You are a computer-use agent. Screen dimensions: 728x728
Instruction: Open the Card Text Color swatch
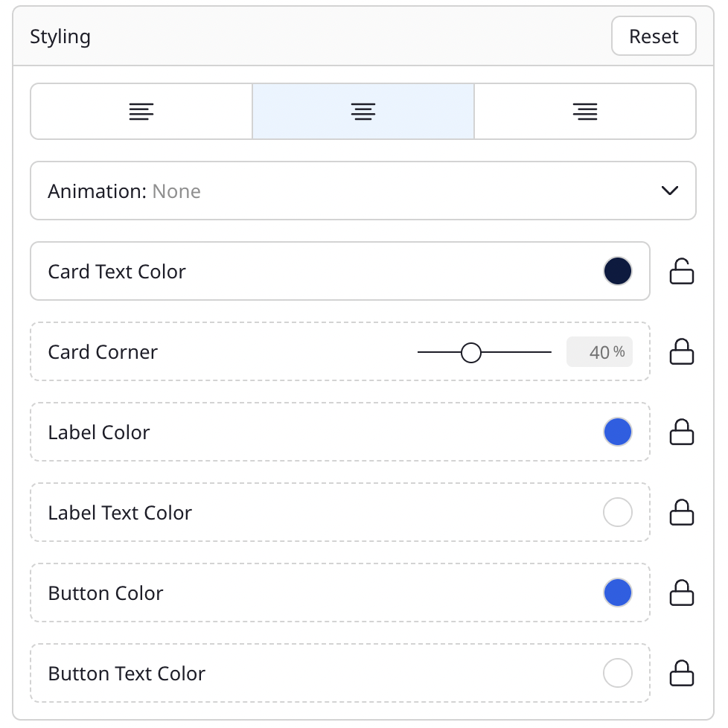[617, 271]
